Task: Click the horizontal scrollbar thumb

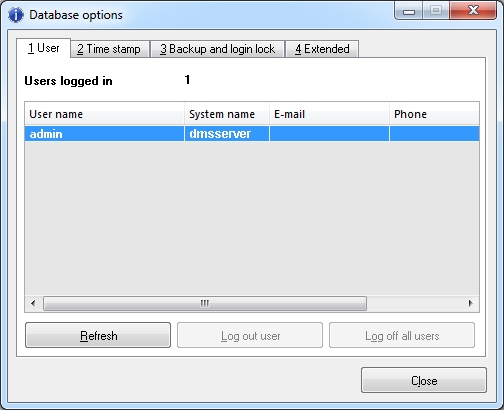Action: 205,303
